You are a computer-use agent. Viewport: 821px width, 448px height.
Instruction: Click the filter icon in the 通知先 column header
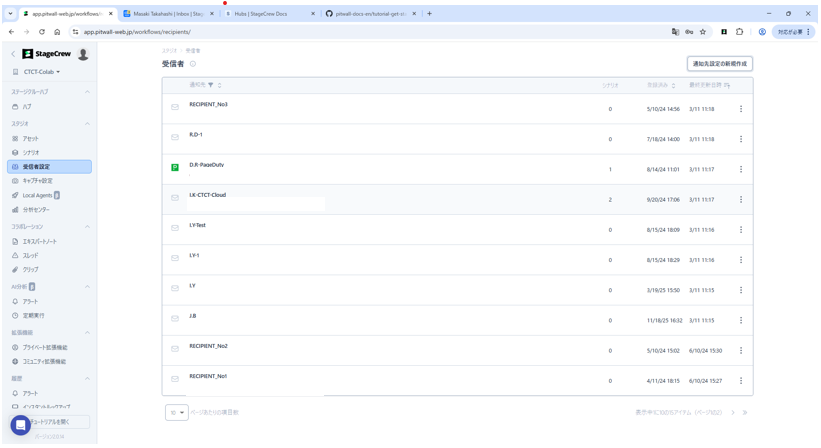210,85
